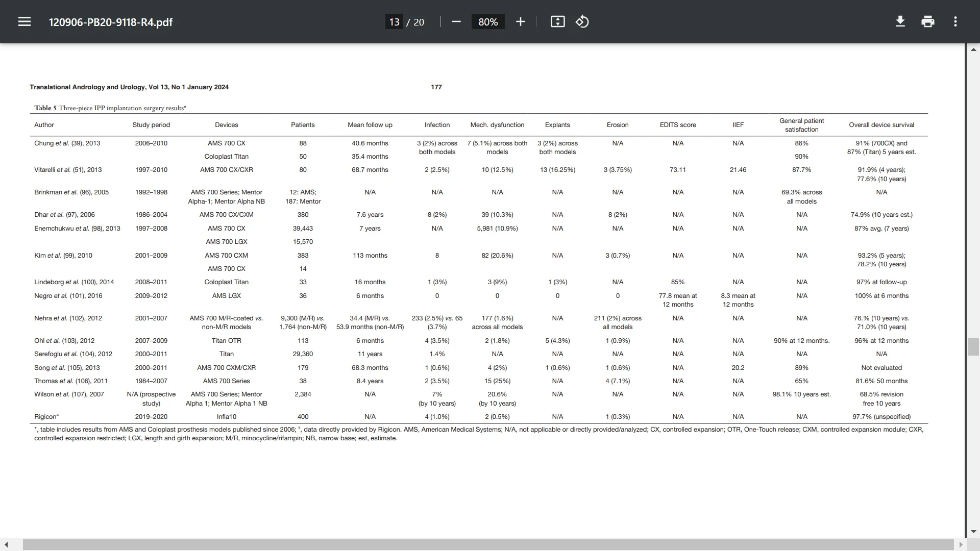The width and height of the screenshot is (980, 551).
Task: Click 'Thomas et al. (106), 2011' author
Action: click(71, 381)
